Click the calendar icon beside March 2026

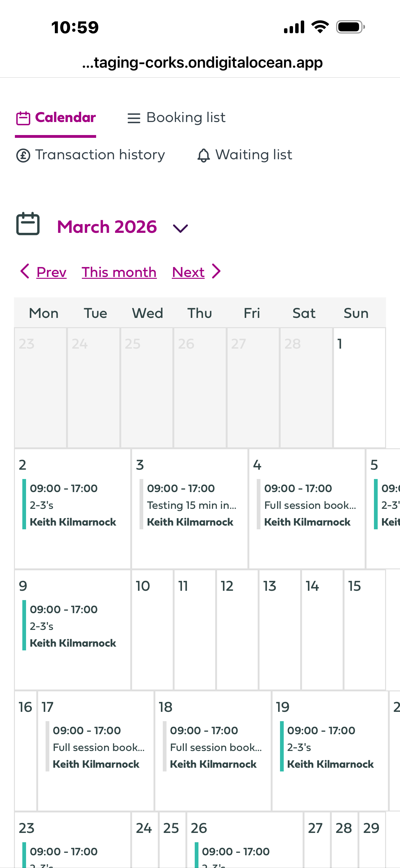28,224
